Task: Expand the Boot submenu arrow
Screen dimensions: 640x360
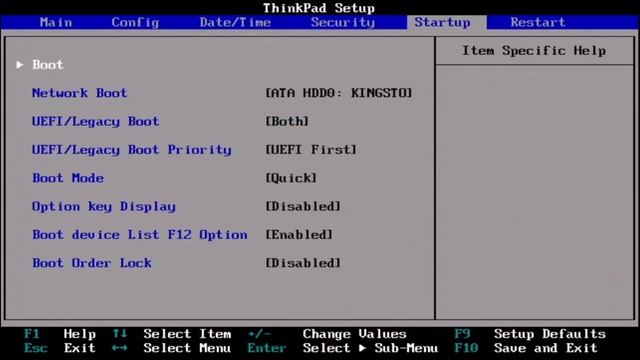Action: tap(20, 64)
